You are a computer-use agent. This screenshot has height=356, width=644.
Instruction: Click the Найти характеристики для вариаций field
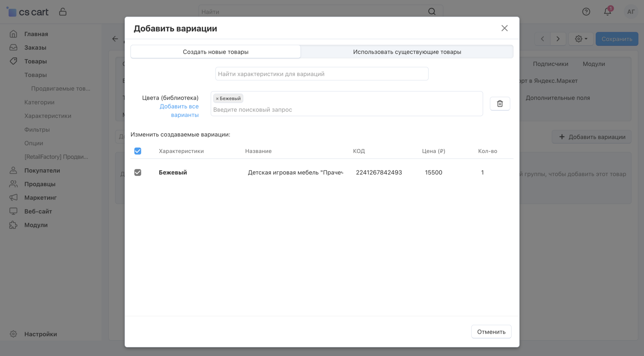tap(322, 74)
